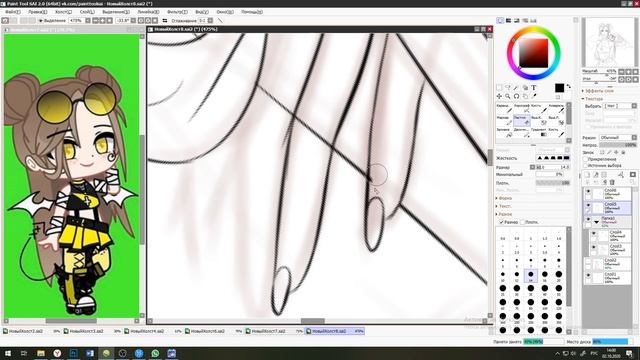
Task: Select the magic wand tool
Action: coord(516,88)
